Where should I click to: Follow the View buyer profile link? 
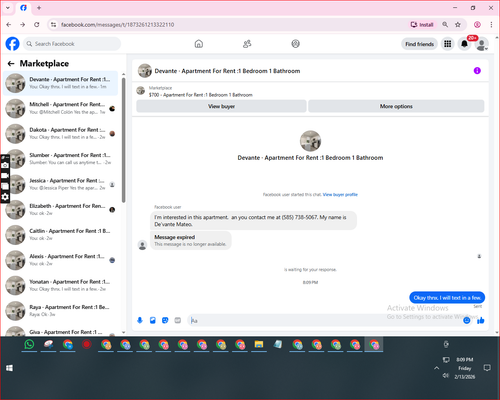coord(340,195)
